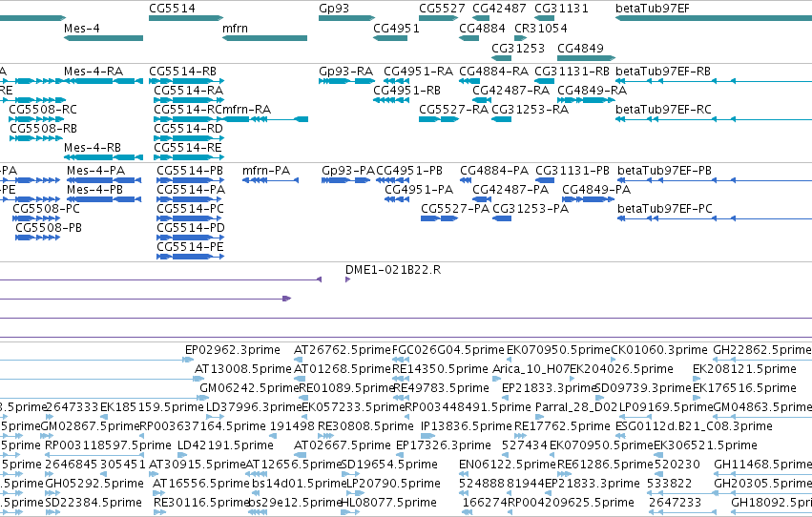Click protein CG4951-PB
Screen dimensions: 812x517
pyautogui.click(x=392, y=180)
